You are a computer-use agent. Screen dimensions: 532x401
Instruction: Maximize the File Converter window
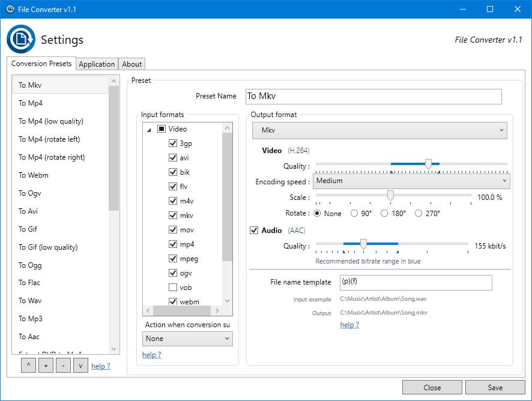(490, 9)
